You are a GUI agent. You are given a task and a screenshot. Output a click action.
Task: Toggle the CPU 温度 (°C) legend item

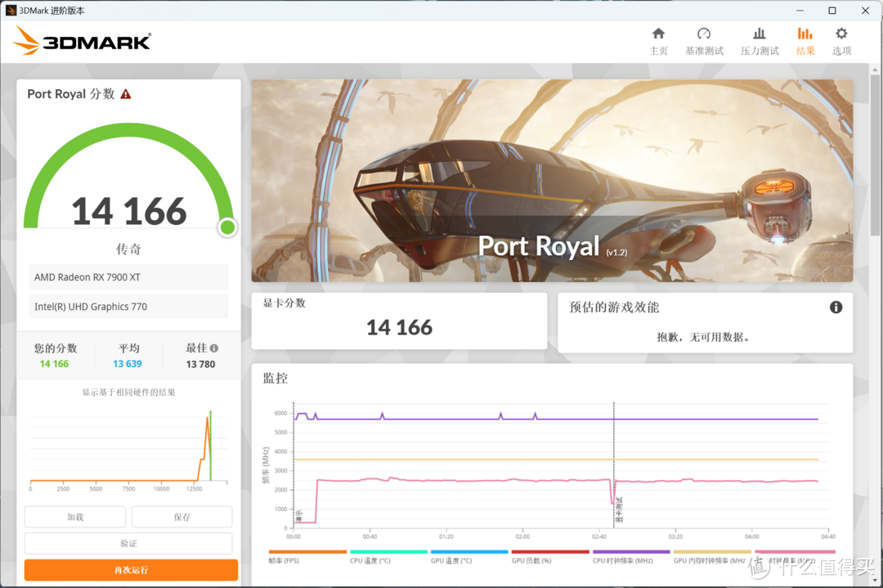click(388, 556)
